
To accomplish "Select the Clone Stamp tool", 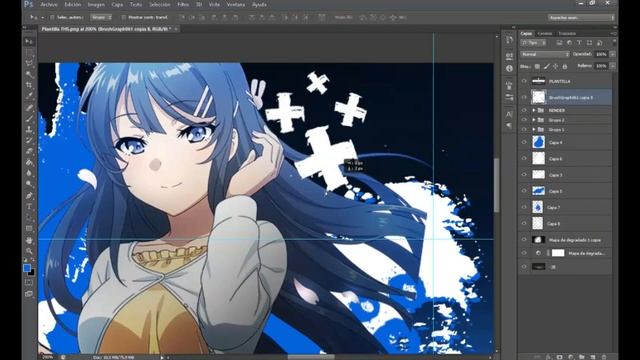I will pos(29,129).
